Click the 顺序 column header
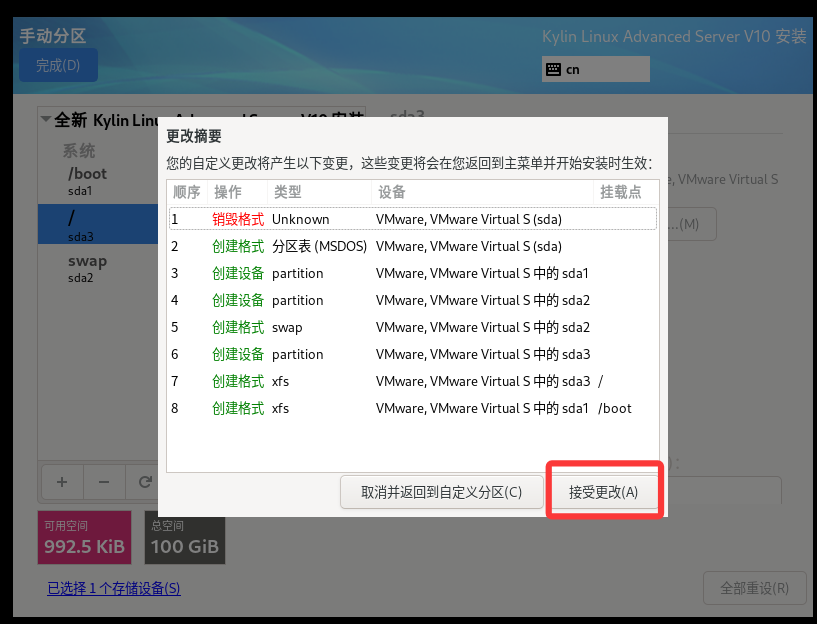The width and height of the screenshot is (817, 624). pyautogui.click(x=186, y=192)
